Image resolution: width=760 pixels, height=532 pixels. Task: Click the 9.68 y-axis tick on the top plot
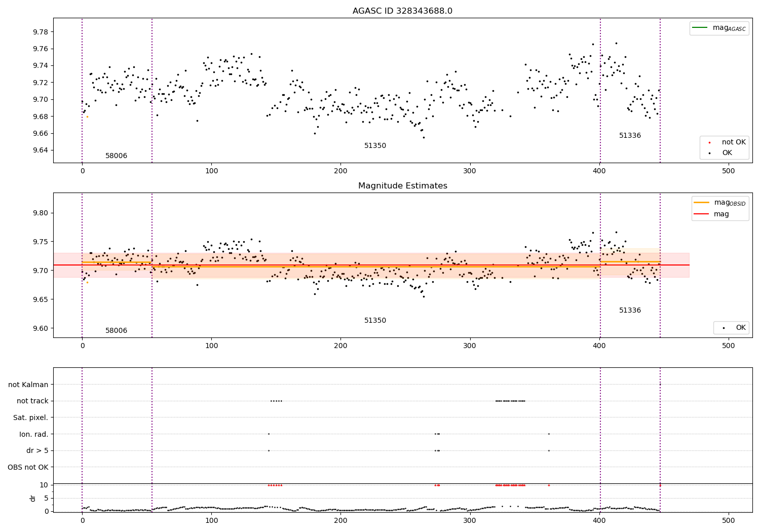(40, 117)
